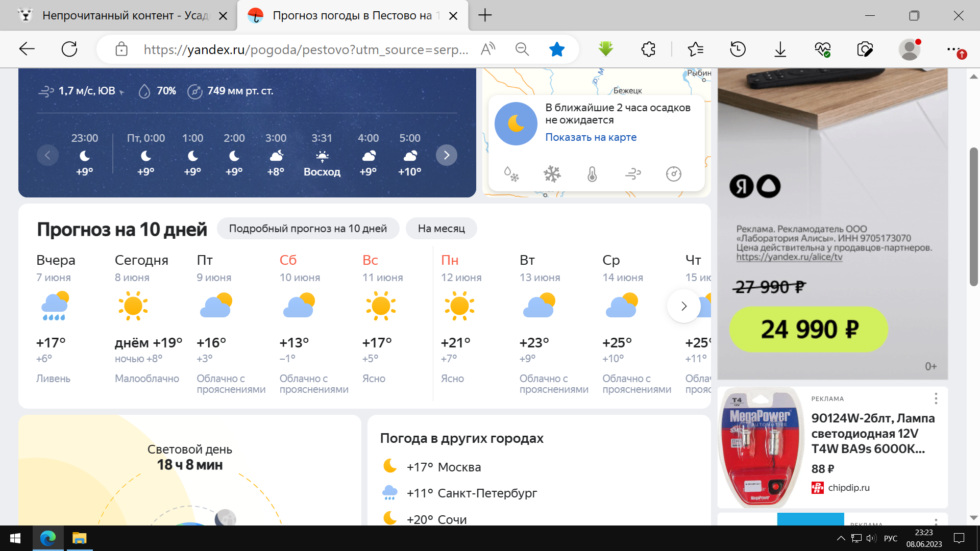
Task: Open the zoom control in address bar
Action: pyautogui.click(x=522, y=49)
